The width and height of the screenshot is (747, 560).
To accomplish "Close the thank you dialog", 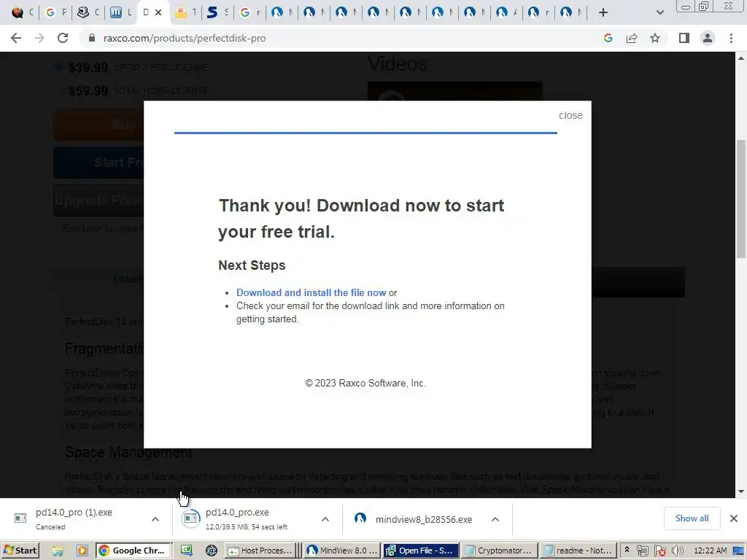I will pos(570,115).
